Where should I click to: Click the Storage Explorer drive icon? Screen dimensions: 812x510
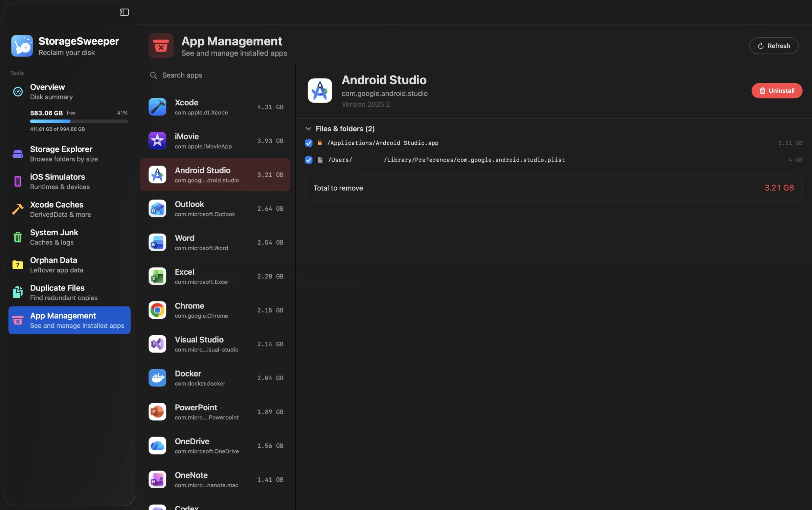pyautogui.click(x=18, y=154)
